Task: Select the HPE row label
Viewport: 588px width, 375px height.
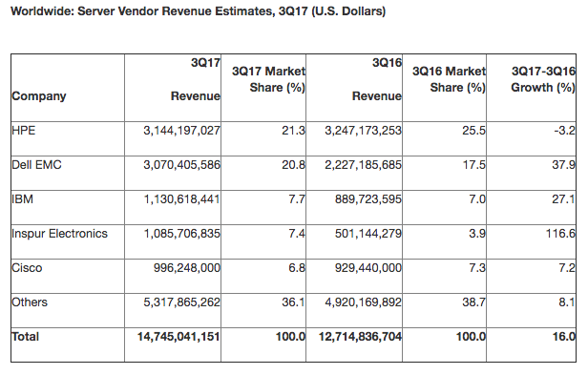Action: click(x=23, y=131)
